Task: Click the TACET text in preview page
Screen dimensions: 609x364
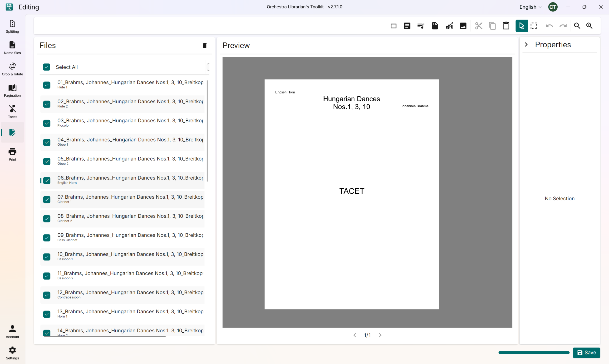Action: tap(352, 191)
